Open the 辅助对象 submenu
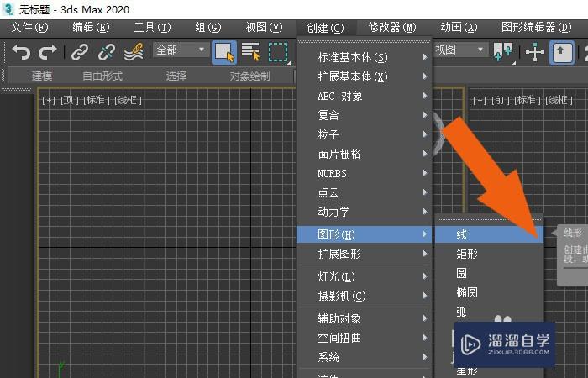 (364, 318)
